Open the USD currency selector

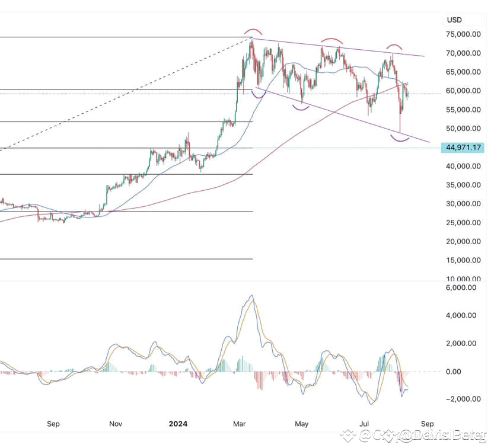point(463,20)
